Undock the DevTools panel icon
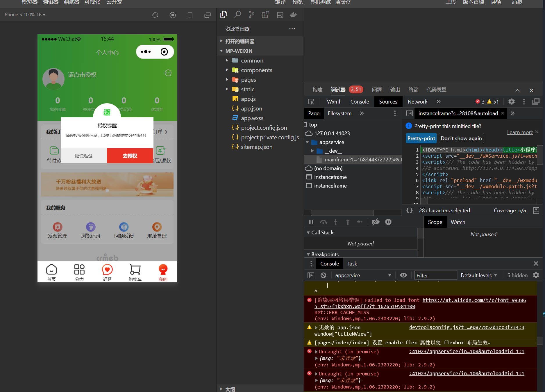 pos(536,101)
